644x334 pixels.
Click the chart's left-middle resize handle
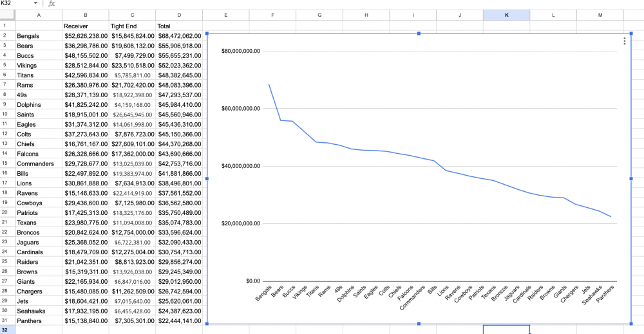207,178
